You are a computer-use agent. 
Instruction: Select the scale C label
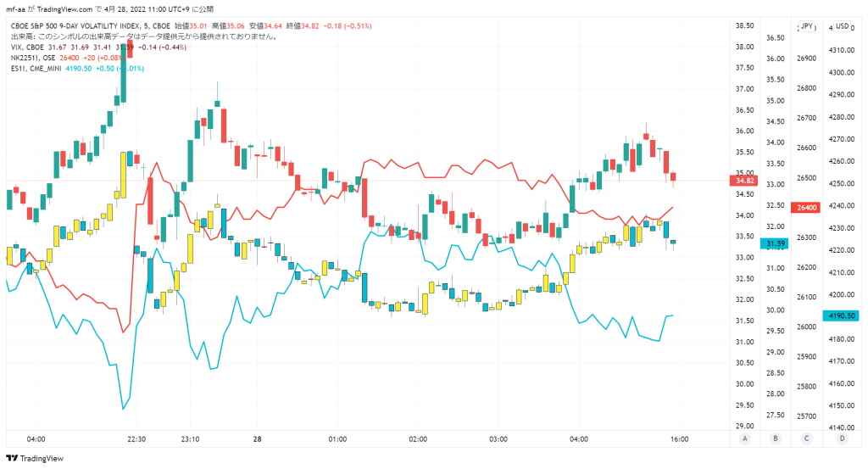[x=807, y=438]
